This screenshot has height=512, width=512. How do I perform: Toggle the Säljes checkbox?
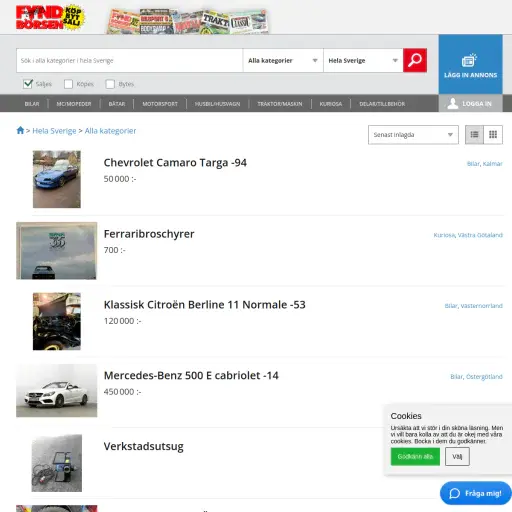pyautogui.click(x=28, y=84)
